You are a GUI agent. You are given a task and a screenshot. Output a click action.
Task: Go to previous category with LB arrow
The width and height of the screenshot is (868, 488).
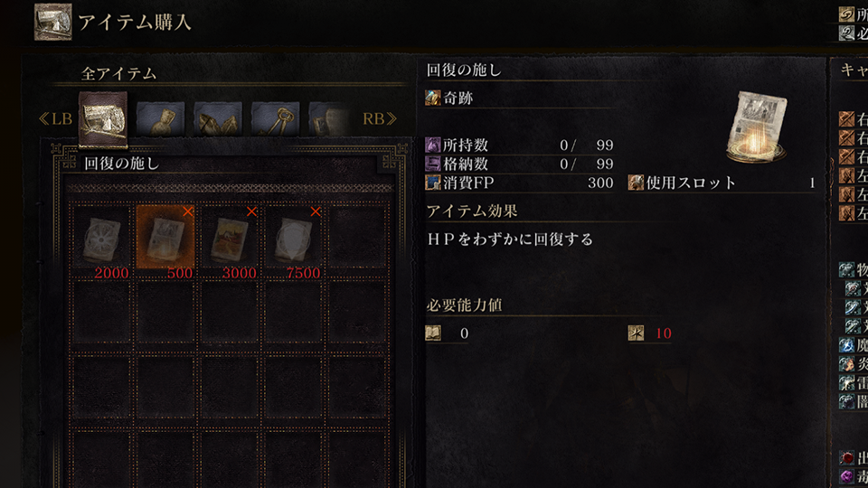(x=55, y=118)
